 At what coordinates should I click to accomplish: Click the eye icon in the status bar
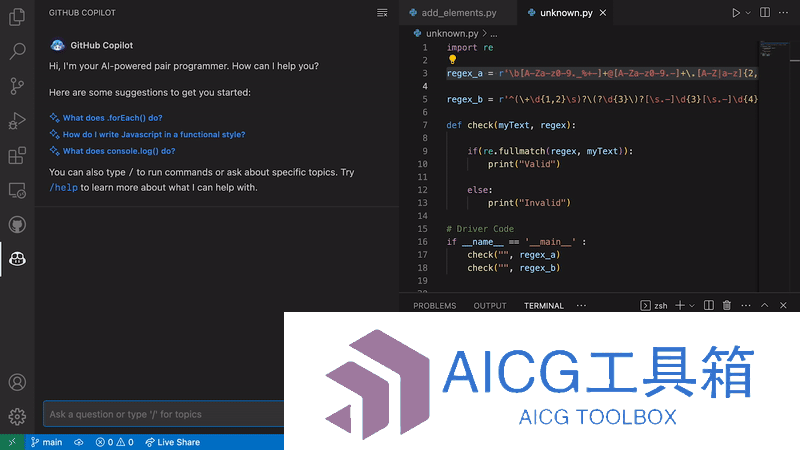(79, 442)
